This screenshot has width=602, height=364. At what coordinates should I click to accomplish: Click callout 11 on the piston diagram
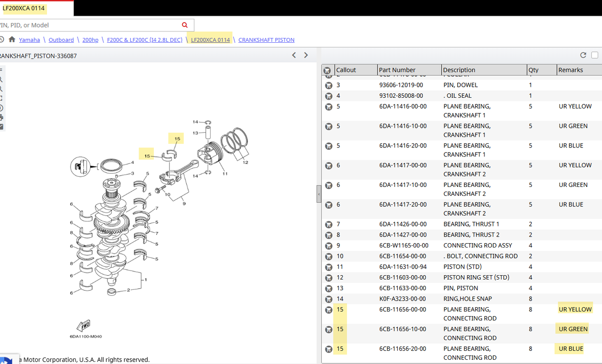coord(225,174)
